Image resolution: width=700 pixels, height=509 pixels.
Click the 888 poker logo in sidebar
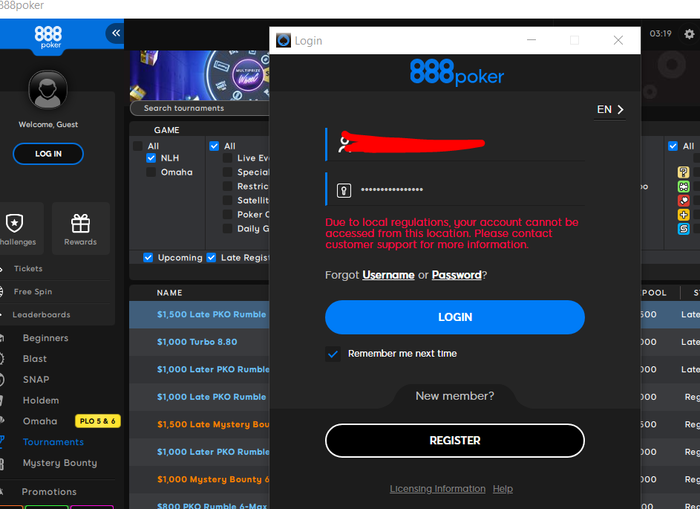pyautogui.click(x=48, y=37)
